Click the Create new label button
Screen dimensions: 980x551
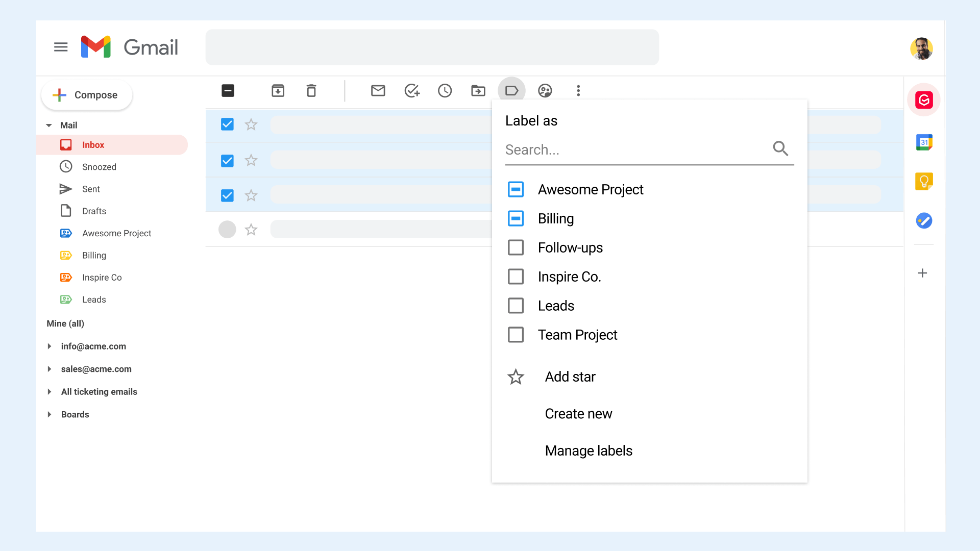pyautogui.click(x=579, y=414)
